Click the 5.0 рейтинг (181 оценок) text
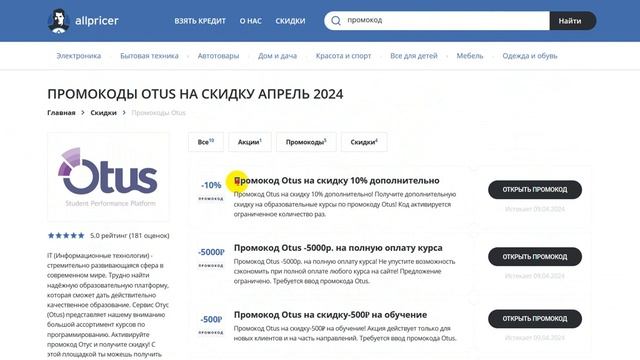Screen dimensions: 640x360 click(x=130, y=236)
